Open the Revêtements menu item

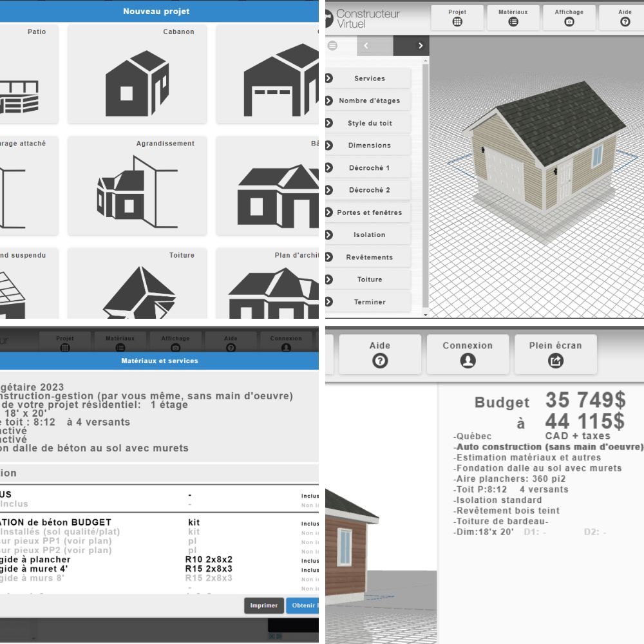click(x=369, y=257)
